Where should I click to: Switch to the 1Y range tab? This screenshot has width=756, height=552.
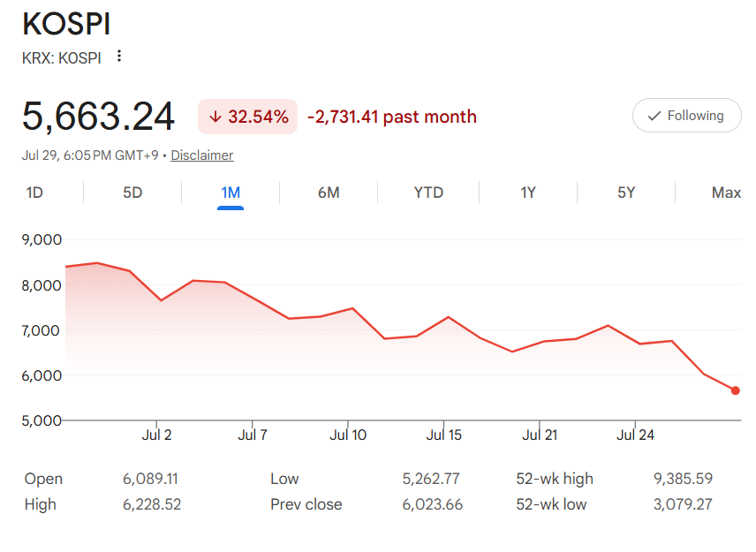pyautogui.click(x=528, y=193)
